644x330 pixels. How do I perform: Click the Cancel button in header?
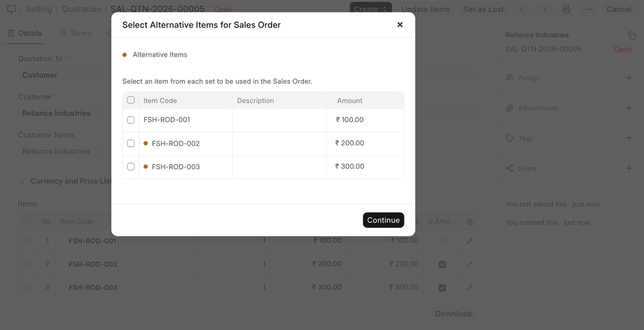tap(619, 9)
